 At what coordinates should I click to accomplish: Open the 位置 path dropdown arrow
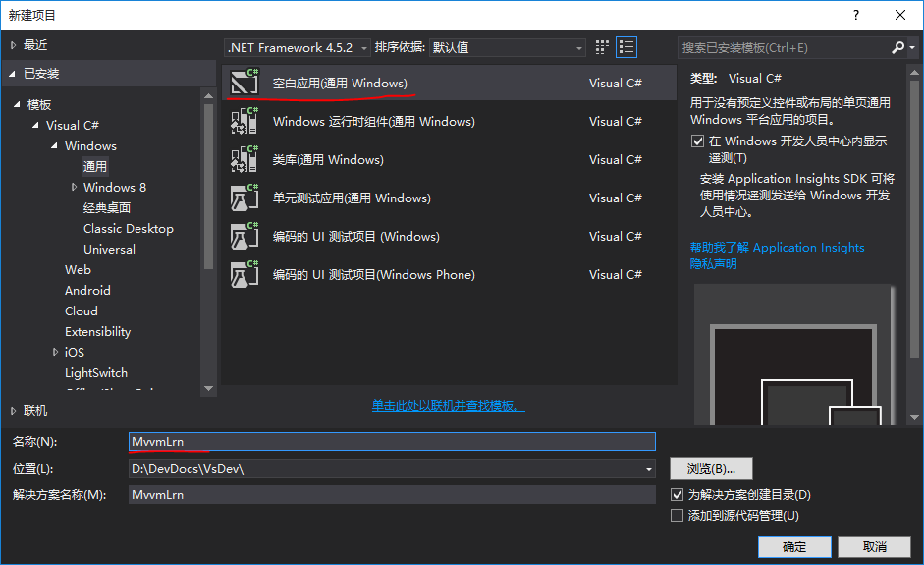(649, 469)
